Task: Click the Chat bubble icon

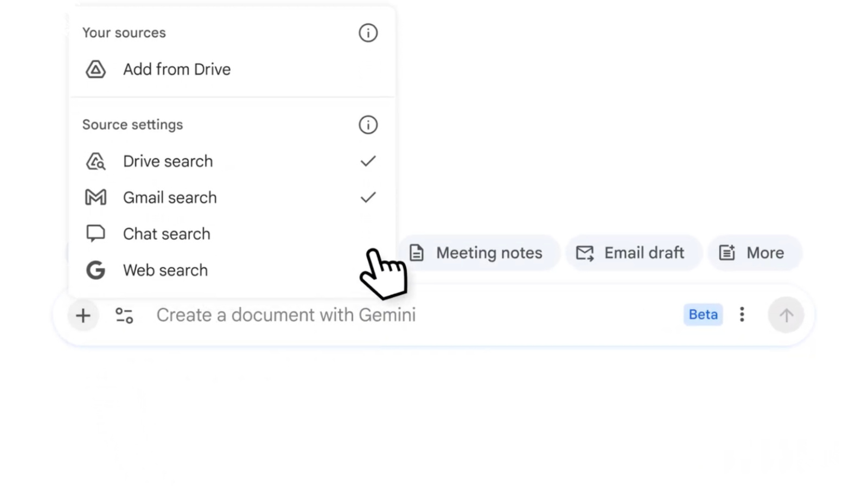Action: (x=95, y=234)
